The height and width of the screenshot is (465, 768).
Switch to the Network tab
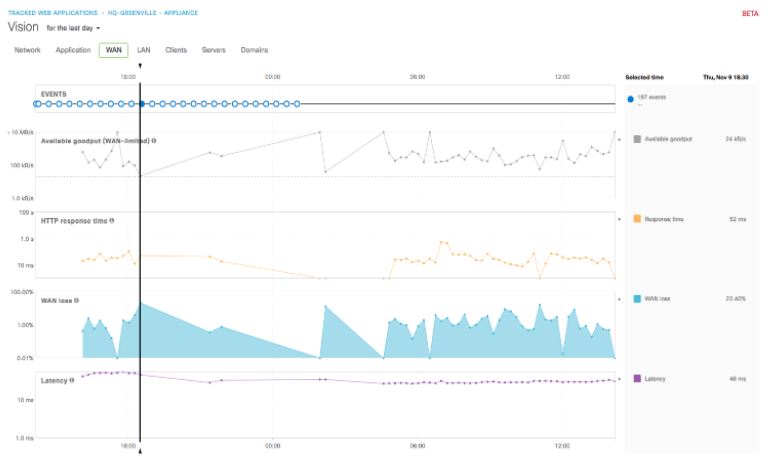pyautogui.click(x=27, y=50)
